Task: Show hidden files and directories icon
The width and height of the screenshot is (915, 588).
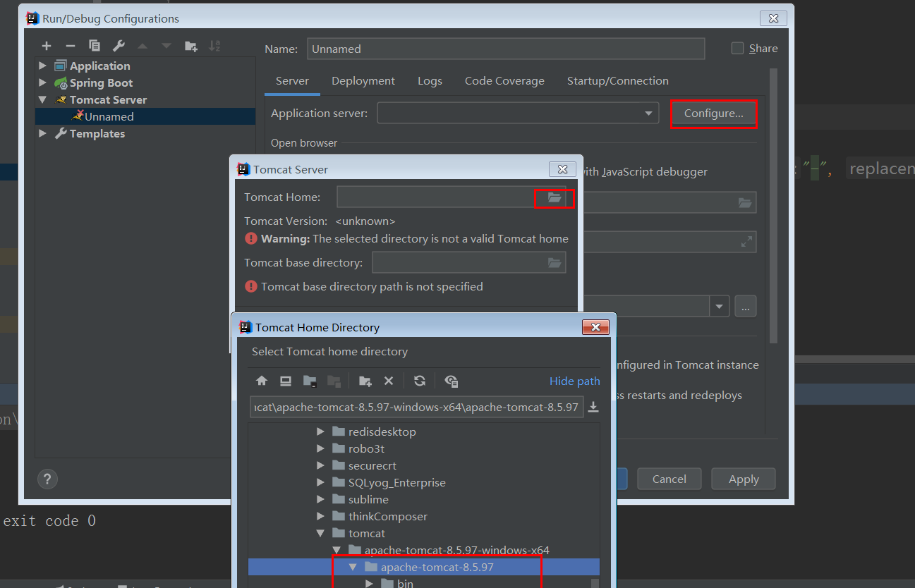Action: click(x=452, y=381)
